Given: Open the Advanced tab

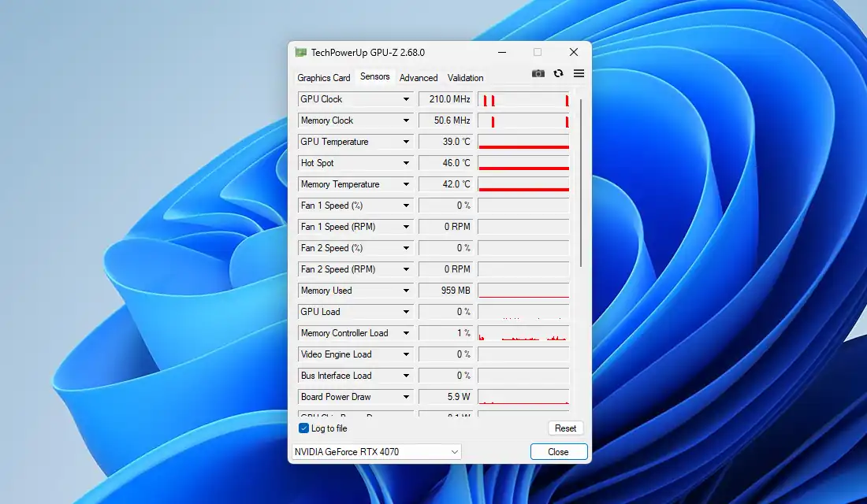Looking at the screenshot, I should coord(419,77).
